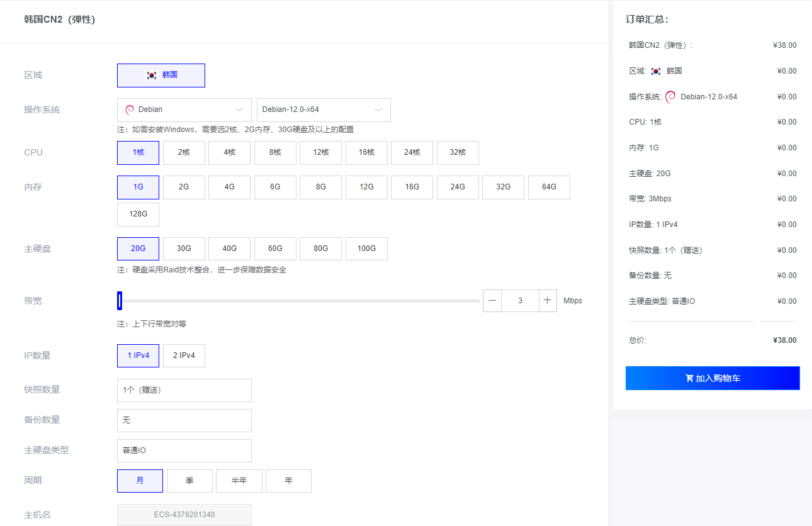The image size is (812, 526).
Task: Click Korea flag icon in order summary
Action: click(657, 70)
